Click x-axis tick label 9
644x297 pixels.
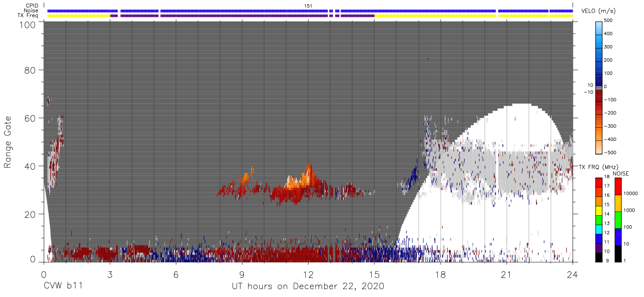point(242,274)
